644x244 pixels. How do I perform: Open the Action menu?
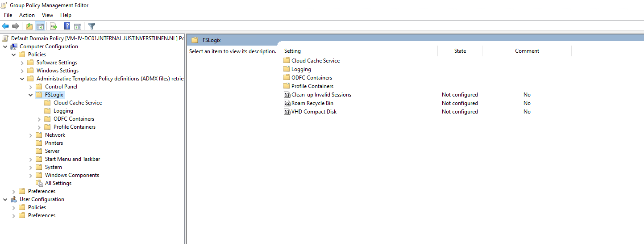pos(27,15)
